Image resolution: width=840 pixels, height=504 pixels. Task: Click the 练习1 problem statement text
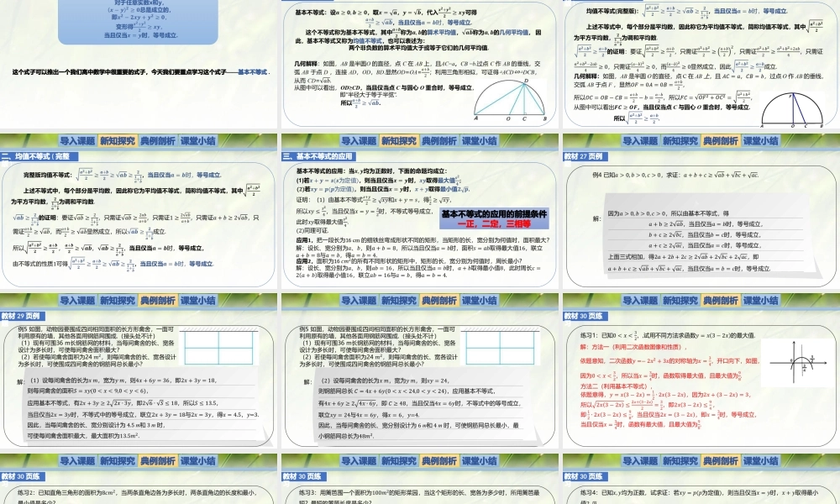pyautogui.click(x=668, y=335)
